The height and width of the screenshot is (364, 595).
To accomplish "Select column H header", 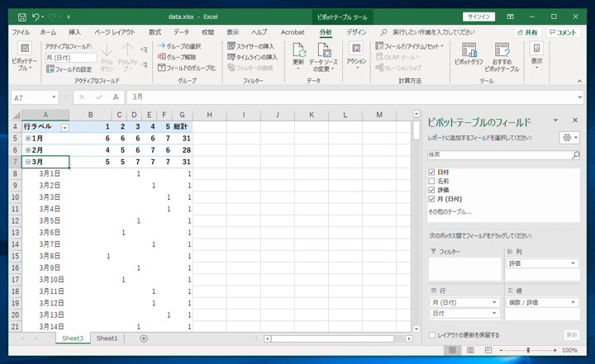I will pyautogui.click(x=209, y=115).
